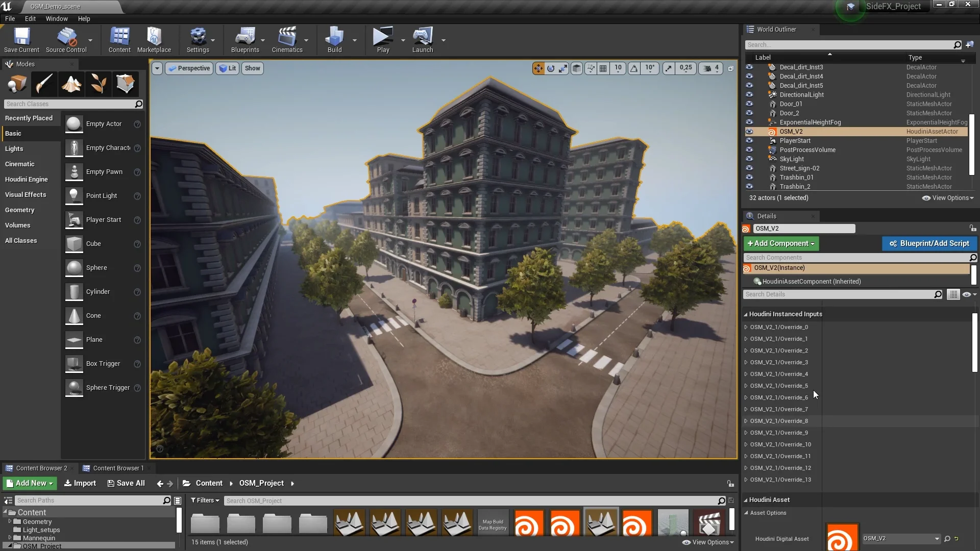Open the Window menu
The image size is (980, 551).
pos(56,18)
